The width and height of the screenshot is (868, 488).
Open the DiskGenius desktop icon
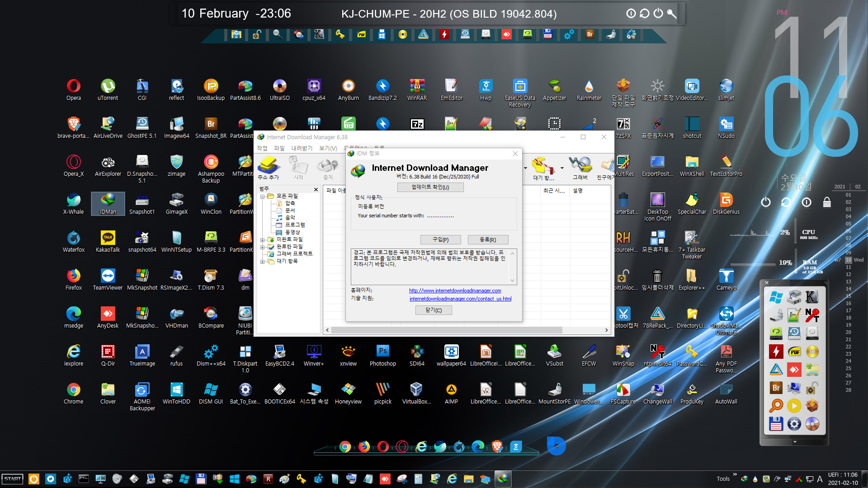726,203
